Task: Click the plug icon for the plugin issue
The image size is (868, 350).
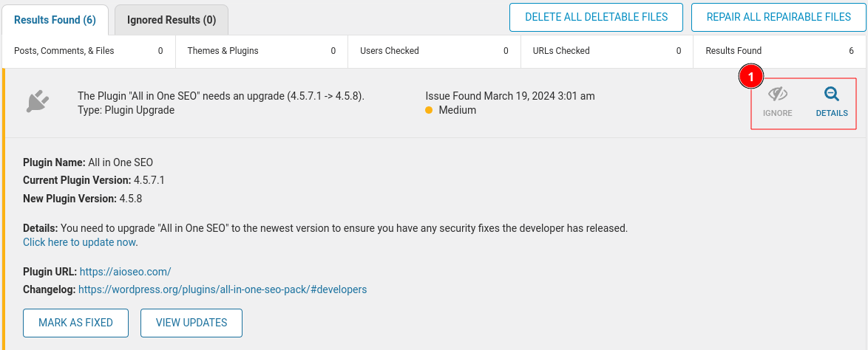Action: click(37, 102)
